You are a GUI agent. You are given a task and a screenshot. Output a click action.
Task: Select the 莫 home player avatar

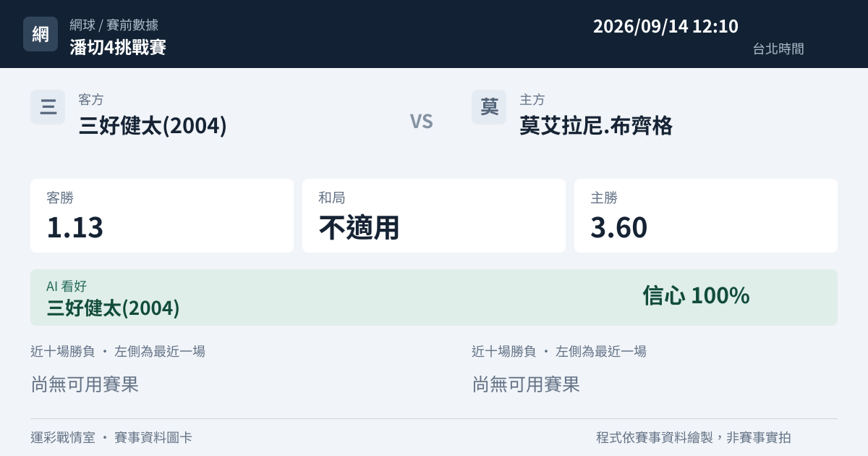click(489, 107)
